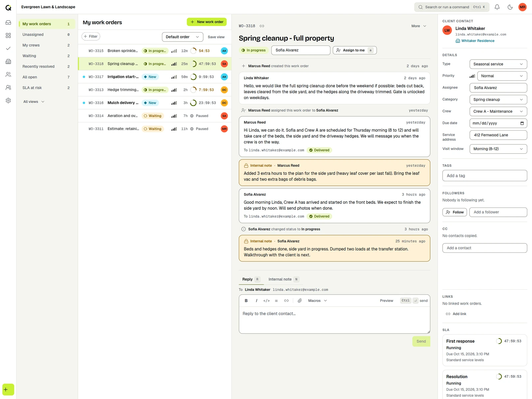Image resolution: width=532 pixels, height=399 pixels.
Task: Click Preview in reply editor
Action: pos(386,301)
